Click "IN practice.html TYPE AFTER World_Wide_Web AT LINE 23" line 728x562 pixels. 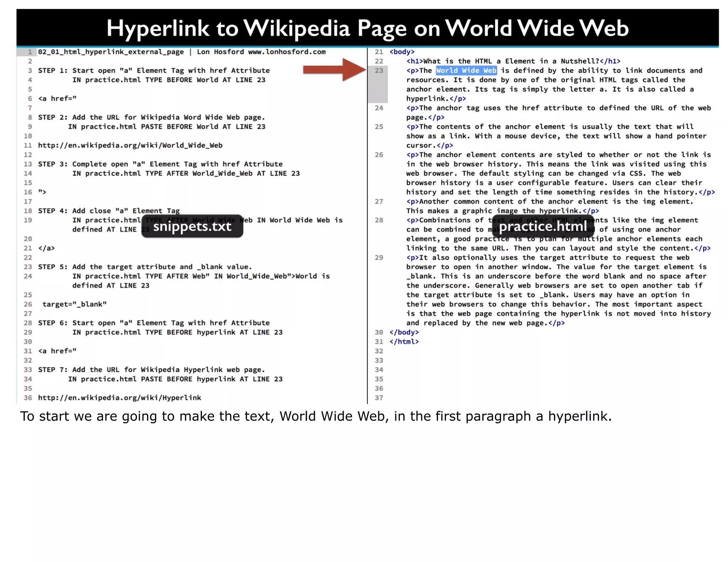click(186, 173)
